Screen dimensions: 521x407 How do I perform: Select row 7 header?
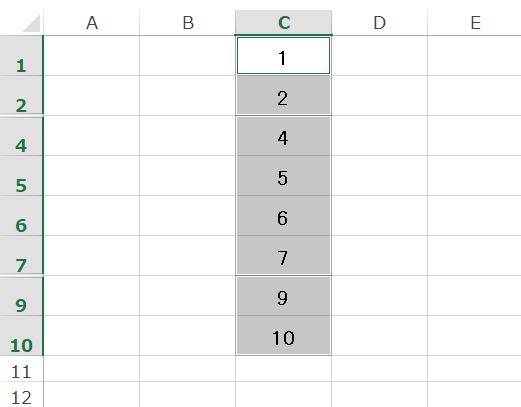[21, 256]
